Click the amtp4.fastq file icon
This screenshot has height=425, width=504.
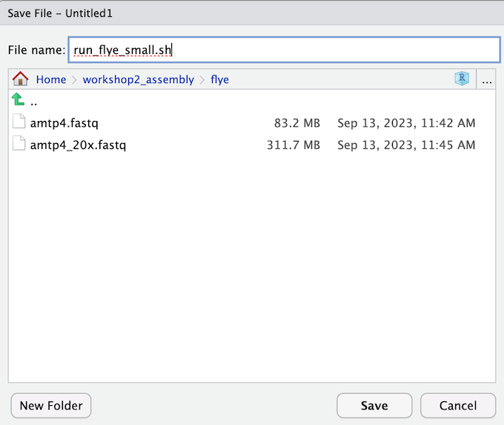[19, 122]
